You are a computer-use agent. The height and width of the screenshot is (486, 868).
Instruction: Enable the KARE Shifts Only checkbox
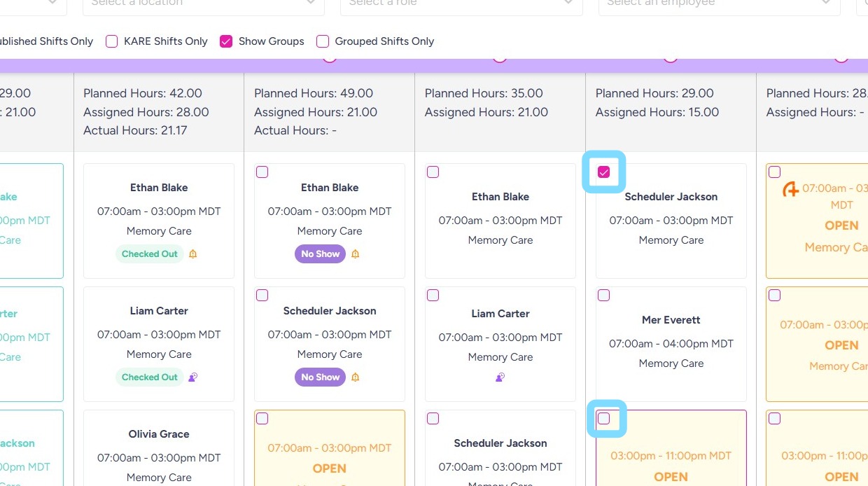point(112,41)
